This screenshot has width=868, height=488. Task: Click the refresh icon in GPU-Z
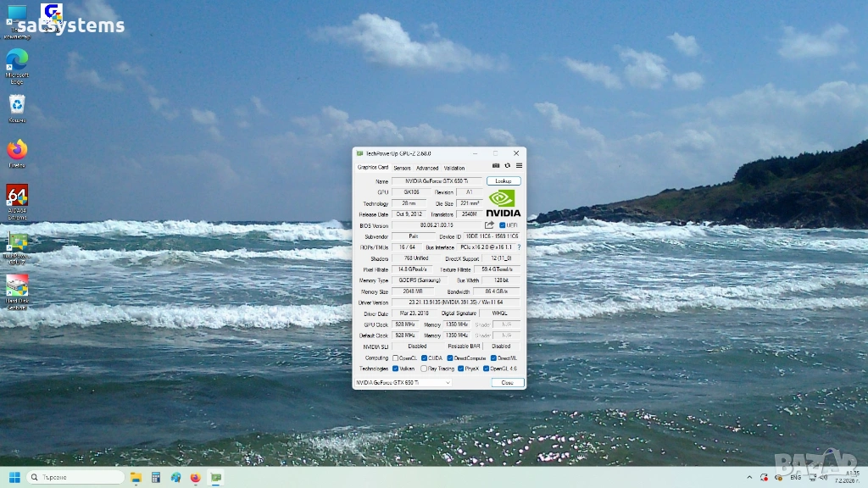(x=508, y=166)
